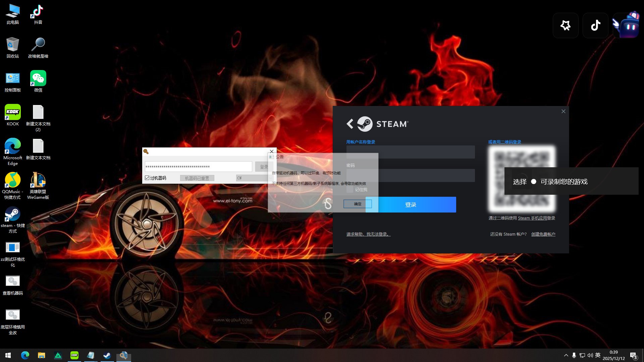Expand the CN region dropdown
The width and height of the screenshot is (644, 362).
(x=252, y=178)
